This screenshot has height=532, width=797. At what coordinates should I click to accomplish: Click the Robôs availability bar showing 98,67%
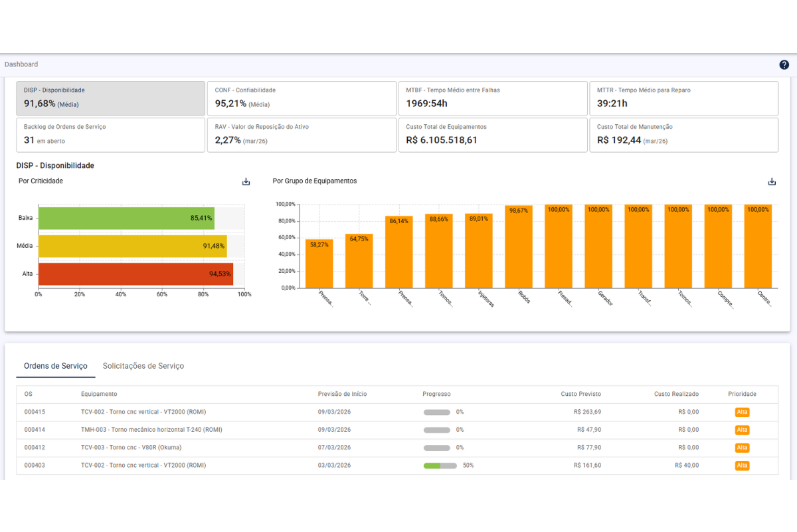[x=519, y=246]
